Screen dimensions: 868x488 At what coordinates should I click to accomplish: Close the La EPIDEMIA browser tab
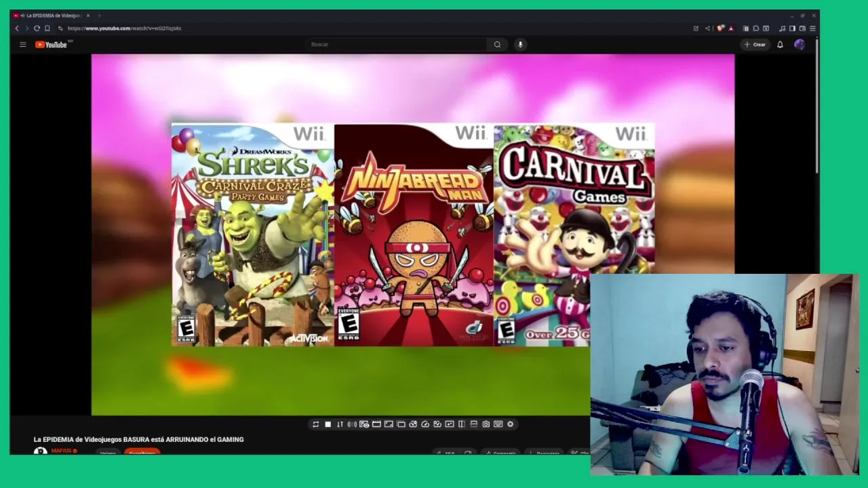tap(87, 16)
